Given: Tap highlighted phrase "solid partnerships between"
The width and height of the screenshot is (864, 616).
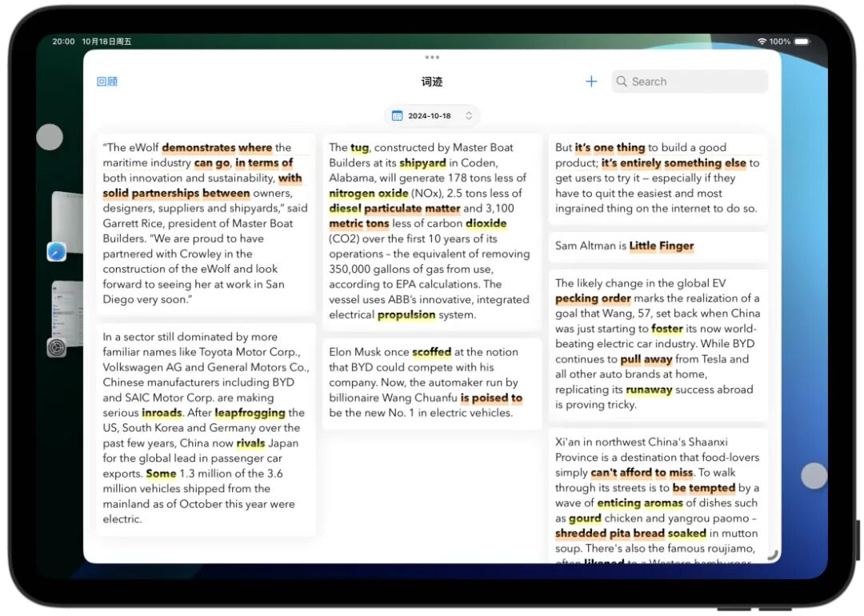Looking at the screenshot, I should click(x=176, y=194).
